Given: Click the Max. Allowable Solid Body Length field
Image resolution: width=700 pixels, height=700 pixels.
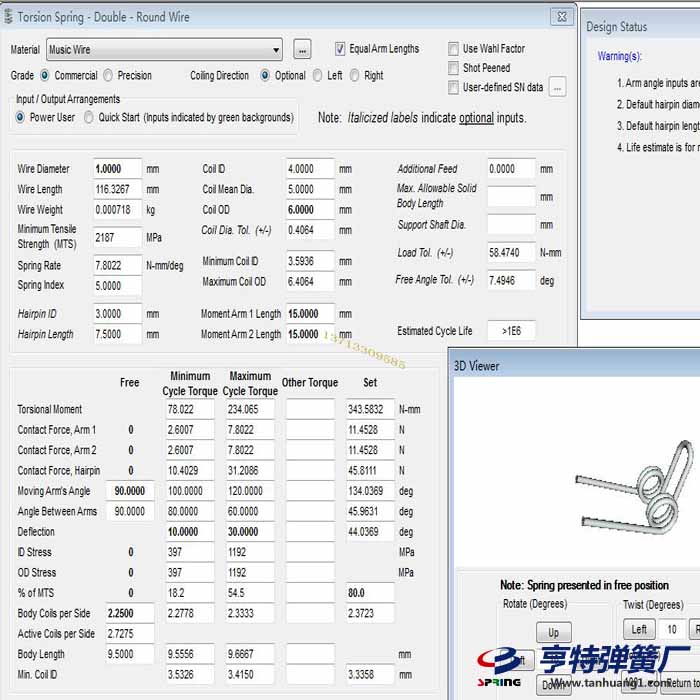Looking at the screenshot, I should tap(511, 197).
